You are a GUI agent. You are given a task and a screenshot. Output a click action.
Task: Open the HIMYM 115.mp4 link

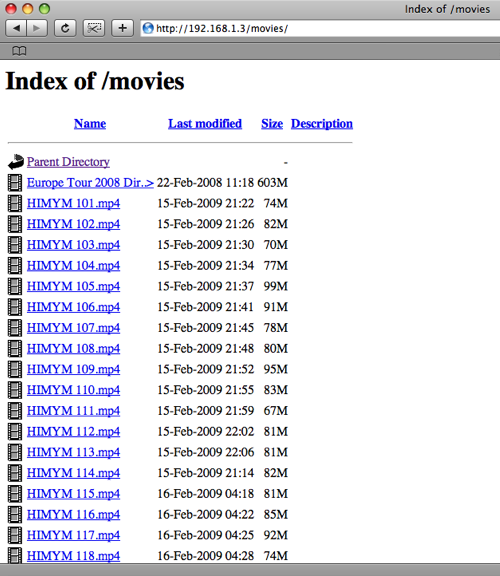(x=73, y=494)
